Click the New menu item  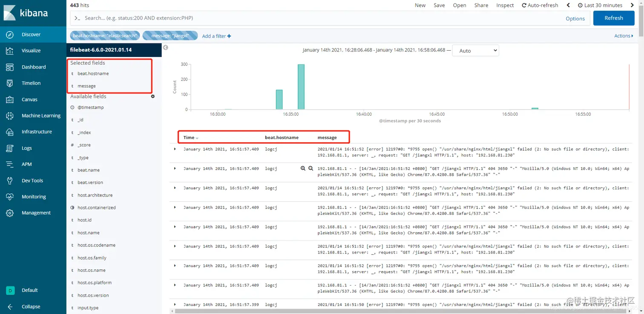tap(420, 5)
